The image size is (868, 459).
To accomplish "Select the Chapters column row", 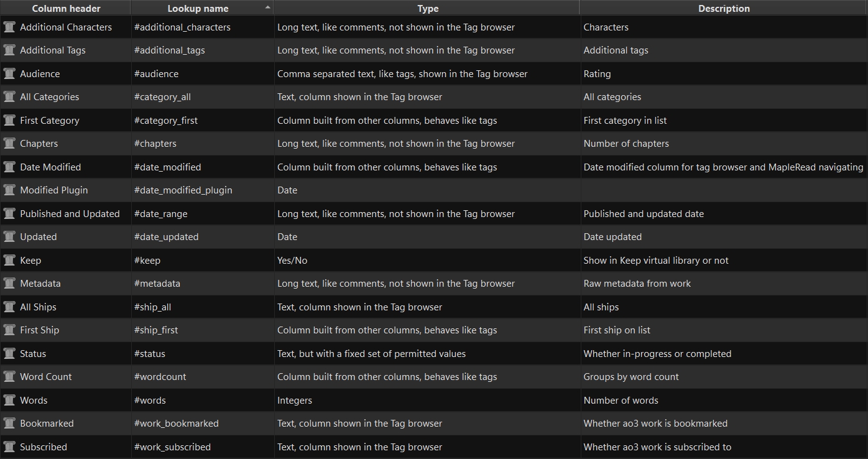I will pyautogui.click(x=39, y=144).
